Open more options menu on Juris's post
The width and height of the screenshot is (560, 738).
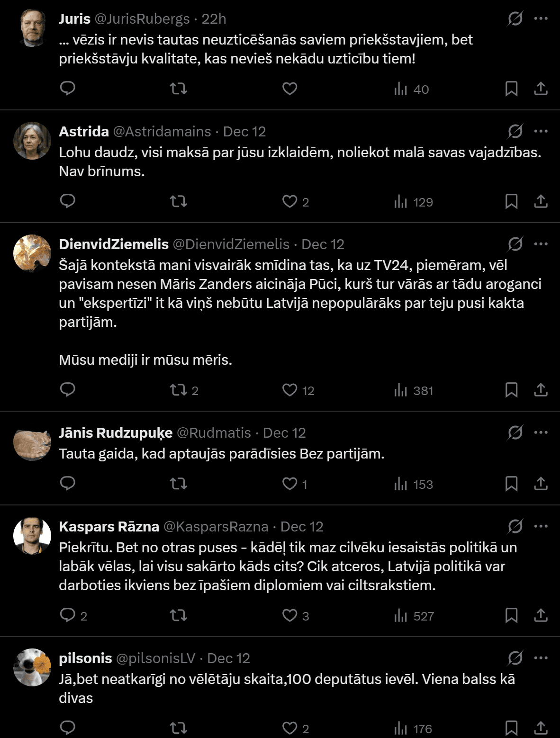point(541,18)
